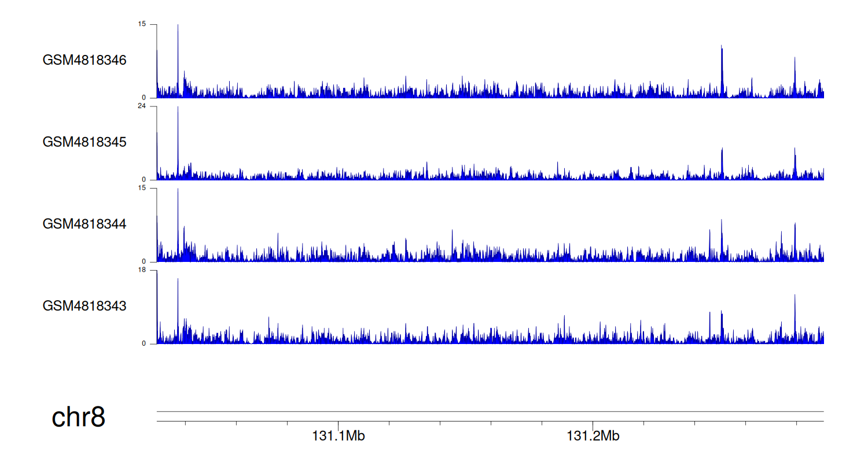This screenshot has height=451, width=868.
Task: Click the y-axis maximum 15 on GSM4818346
Action: pyautogui.click(x=142, y=24)
